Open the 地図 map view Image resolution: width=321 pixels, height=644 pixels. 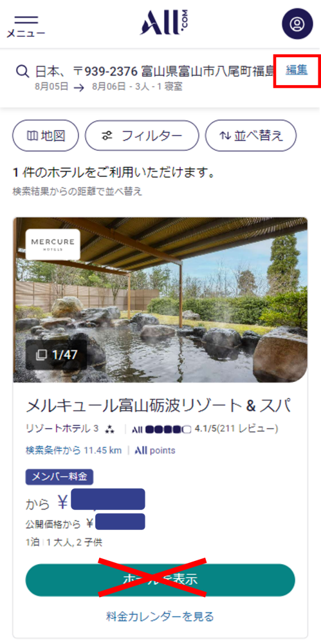pos(46,136)
